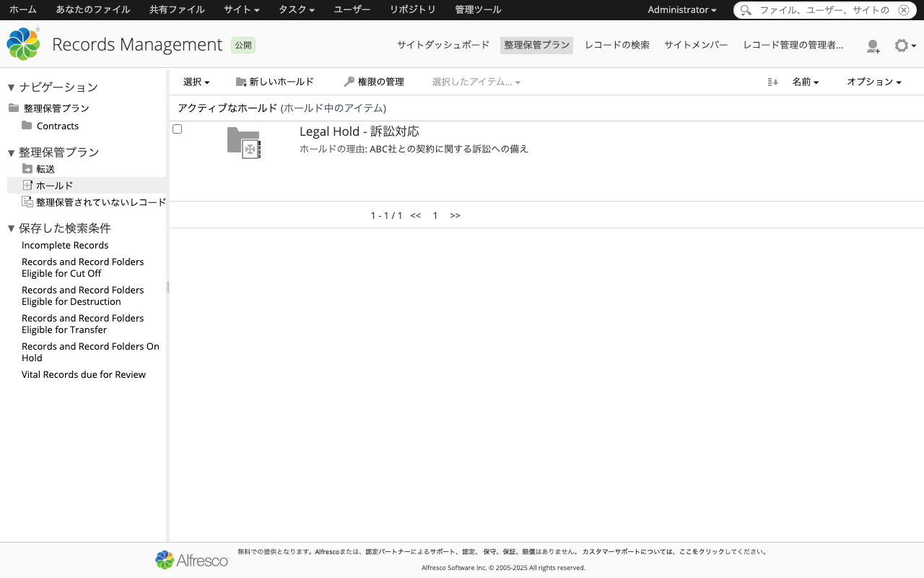924x578 pixels.
Task: Select 整理保管されていないレコード in sidebar
Action: 101,202
